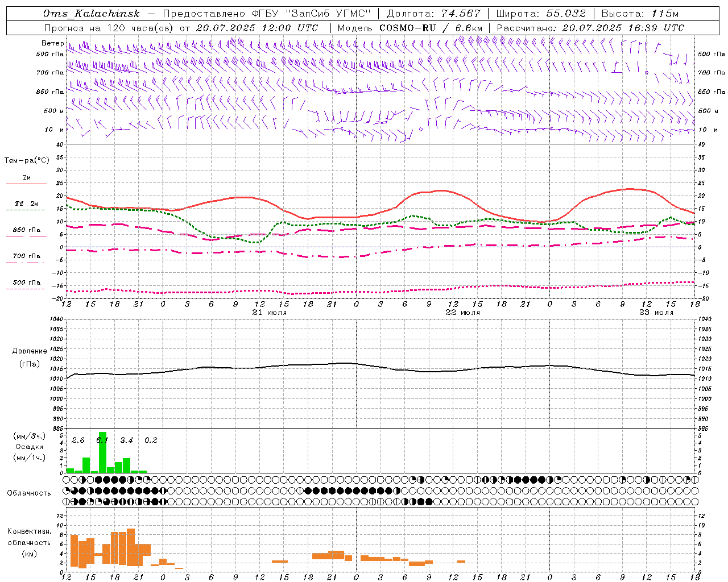This screenshot has height=582, width=728.
Task: Click the 2м temperature legend label
Action: (27, 177)
